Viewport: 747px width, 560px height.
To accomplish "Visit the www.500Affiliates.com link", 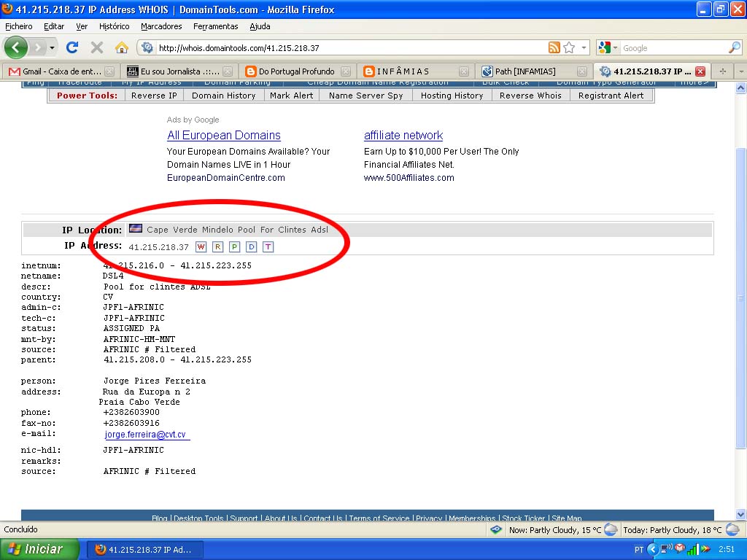I will click(x=409, y=178).
